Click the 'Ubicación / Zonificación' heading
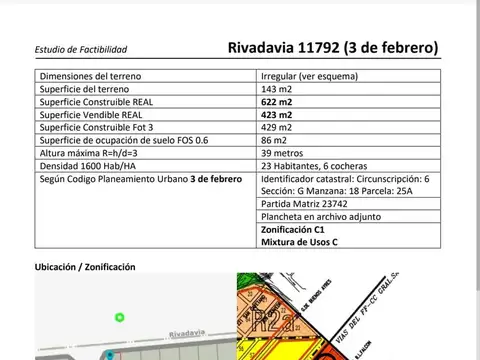Viewport: 480px width, 360px height. pos(85,267)
